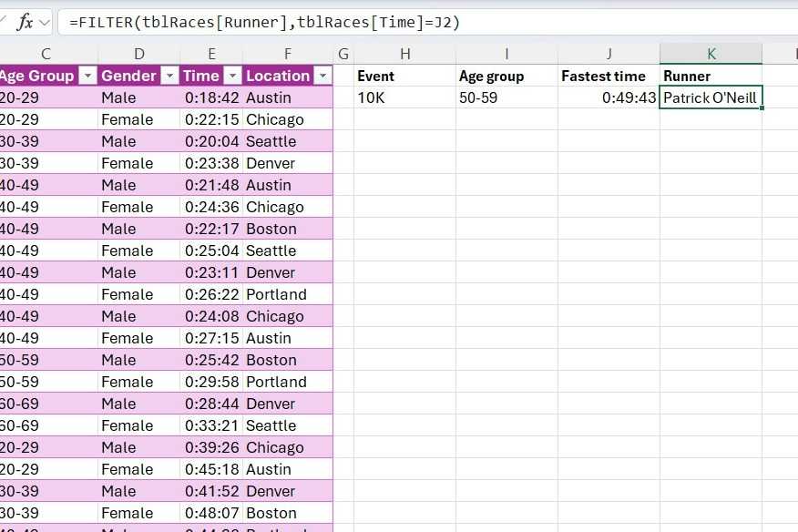Screen dimensions: 798x532
Task: Select the time cell "0:18:42"
Action: [x=211, y=97]
